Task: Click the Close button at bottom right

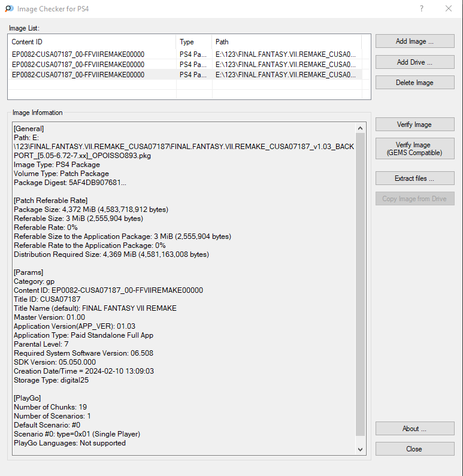Action: (x=414, y=449)
